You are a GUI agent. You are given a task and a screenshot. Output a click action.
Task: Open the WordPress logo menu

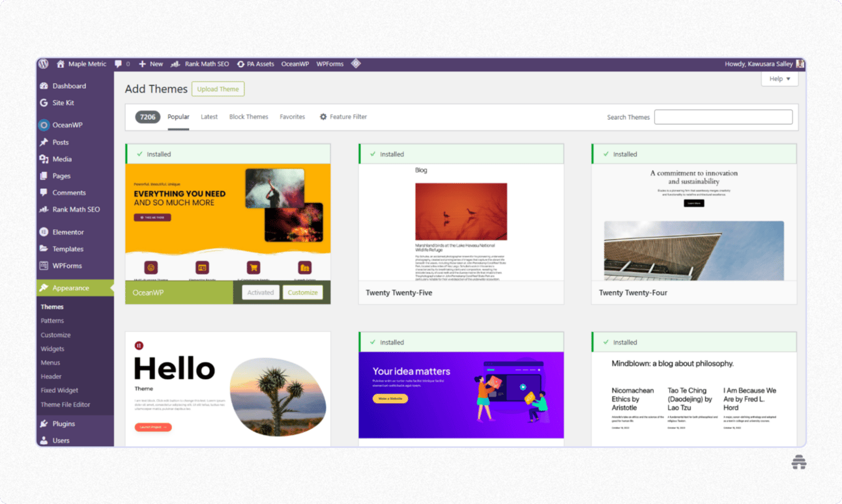click(x=43, y=64)
